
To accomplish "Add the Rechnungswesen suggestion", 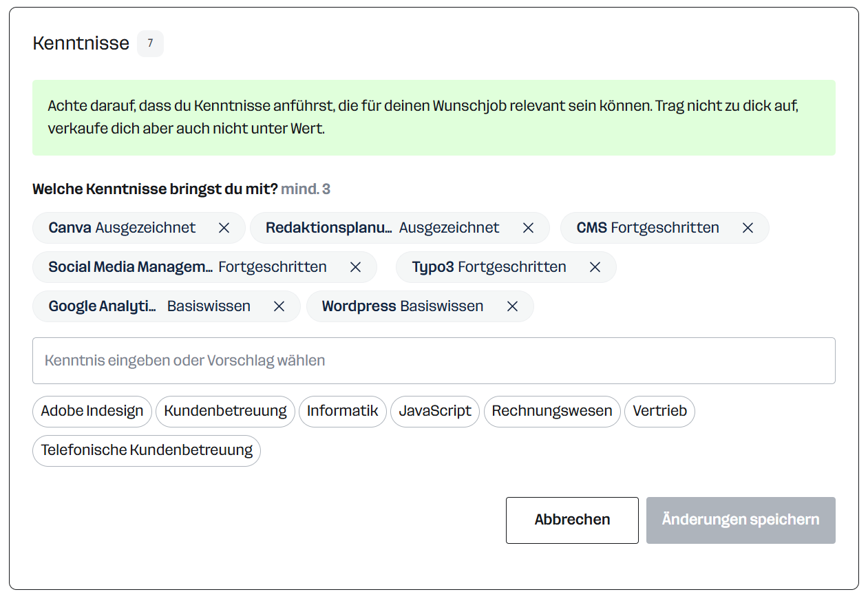I will pos(552,412).
